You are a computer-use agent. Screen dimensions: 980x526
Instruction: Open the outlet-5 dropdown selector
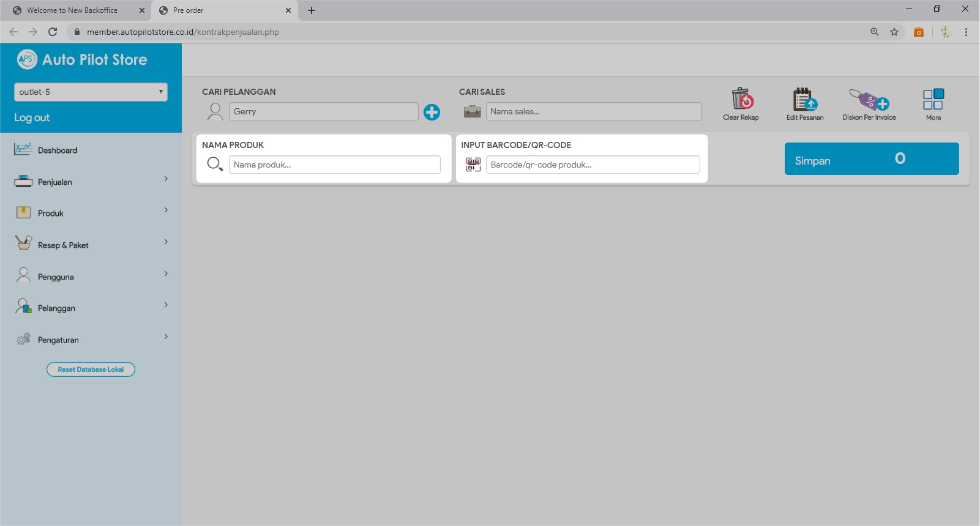pyautogui.click(x=91, y=92)
